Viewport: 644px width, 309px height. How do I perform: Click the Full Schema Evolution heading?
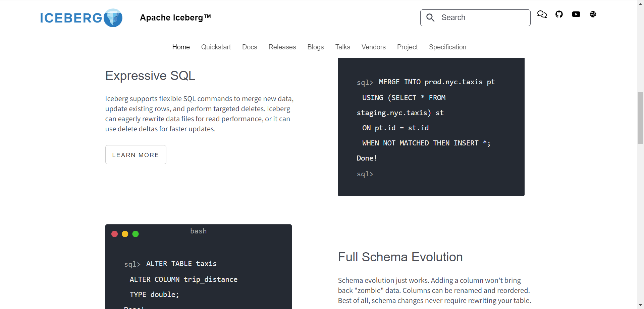tap(400, 257)
